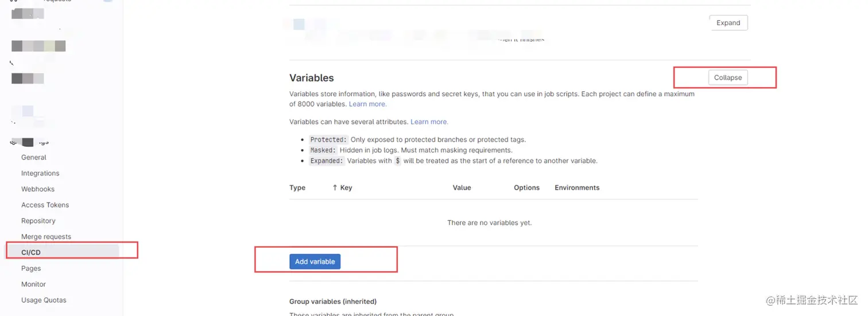Expand the section above Variables
The image size is (868, 316).
(x=728, y=23)
